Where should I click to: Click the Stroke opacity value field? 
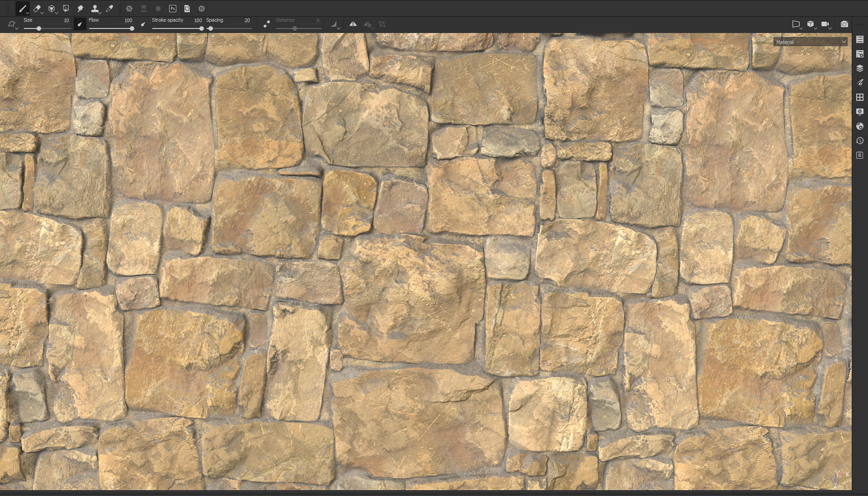coord(198,20)
